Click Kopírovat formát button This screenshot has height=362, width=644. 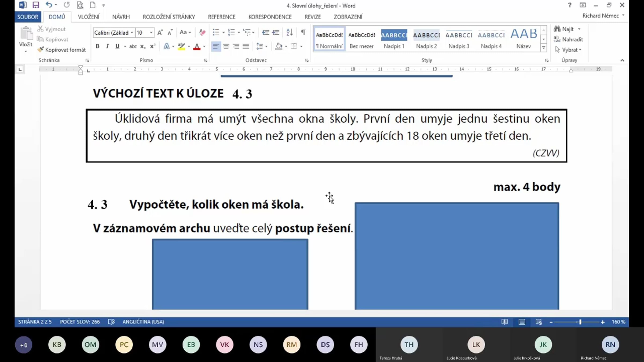coord(62,50)
